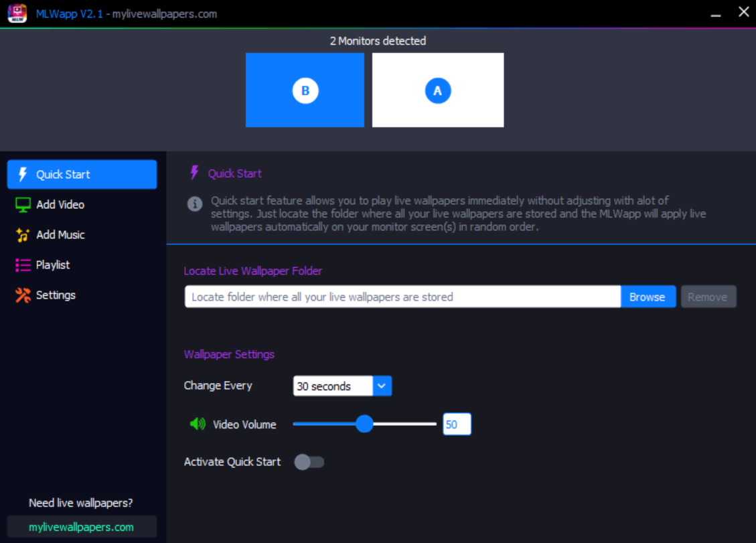
Task: Click the 'Activate Quick Start' label
Action: tap(232, 462)
